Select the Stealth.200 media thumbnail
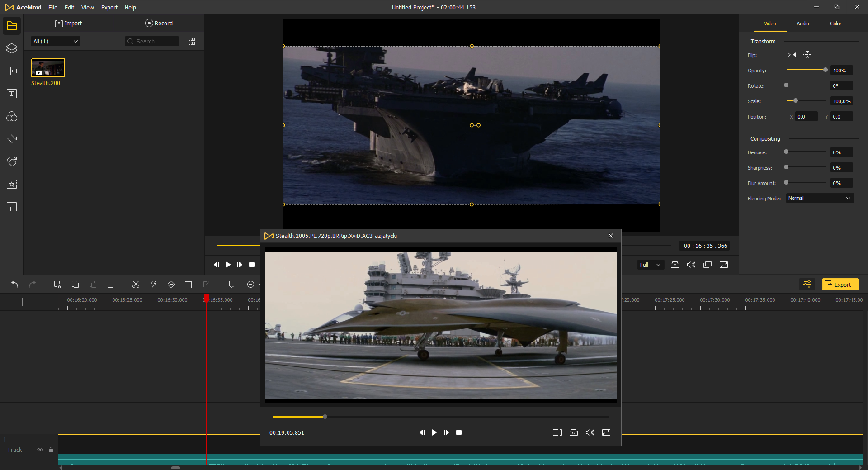The width and height of the screenshot is (868, 470). pyautogui.click(x=48, y=68)
